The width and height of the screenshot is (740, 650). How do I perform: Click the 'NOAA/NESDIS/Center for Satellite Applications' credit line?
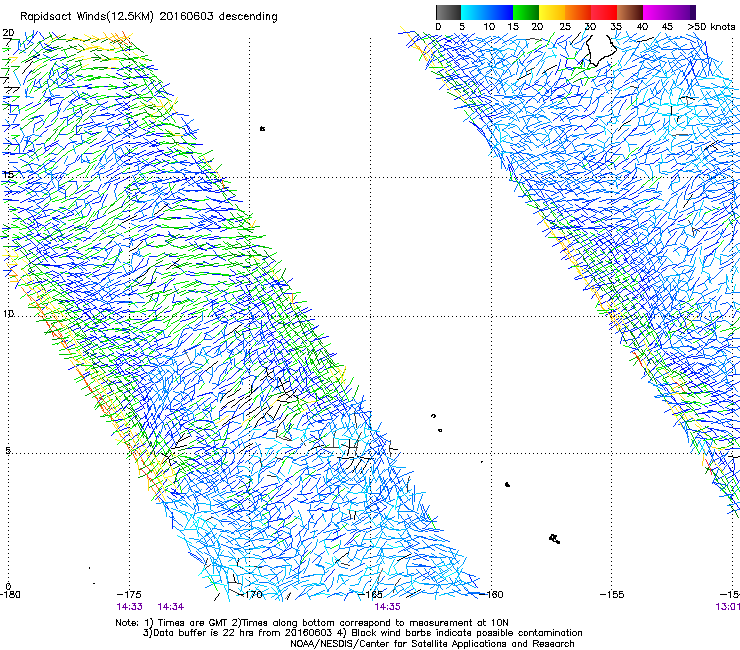[432, 644]
